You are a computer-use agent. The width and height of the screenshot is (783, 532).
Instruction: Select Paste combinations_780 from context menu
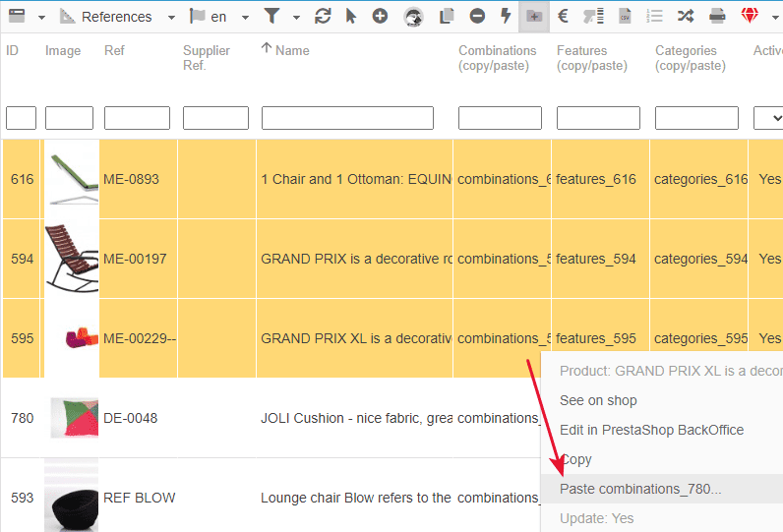pyautogui.click(x=640, y=489)
